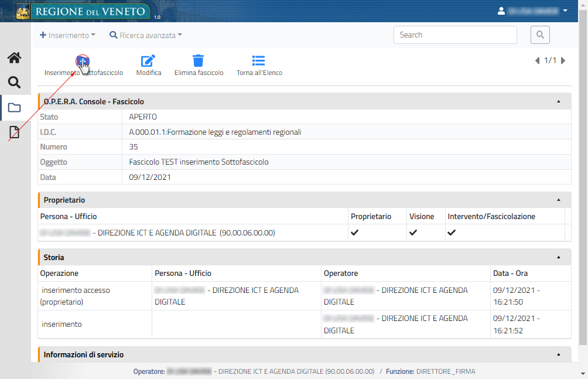Click the Persona - Ufficio header in Proprietario
Viewport: 588px width, 379px height.
point(69,217)
